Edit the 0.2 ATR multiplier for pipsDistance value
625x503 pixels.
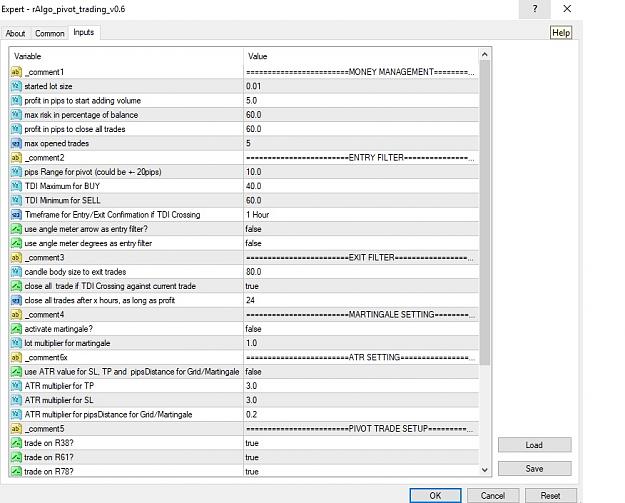361,415
